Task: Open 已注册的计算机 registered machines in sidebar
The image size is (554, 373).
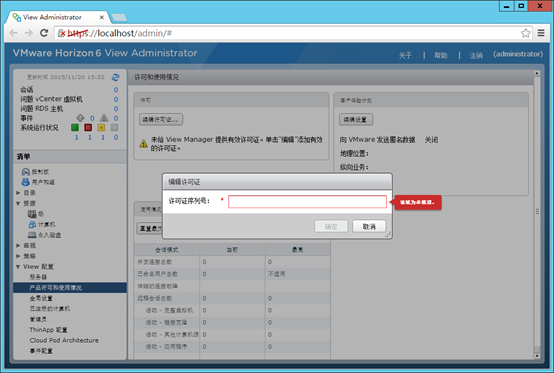Action: [x=50, y=309]
